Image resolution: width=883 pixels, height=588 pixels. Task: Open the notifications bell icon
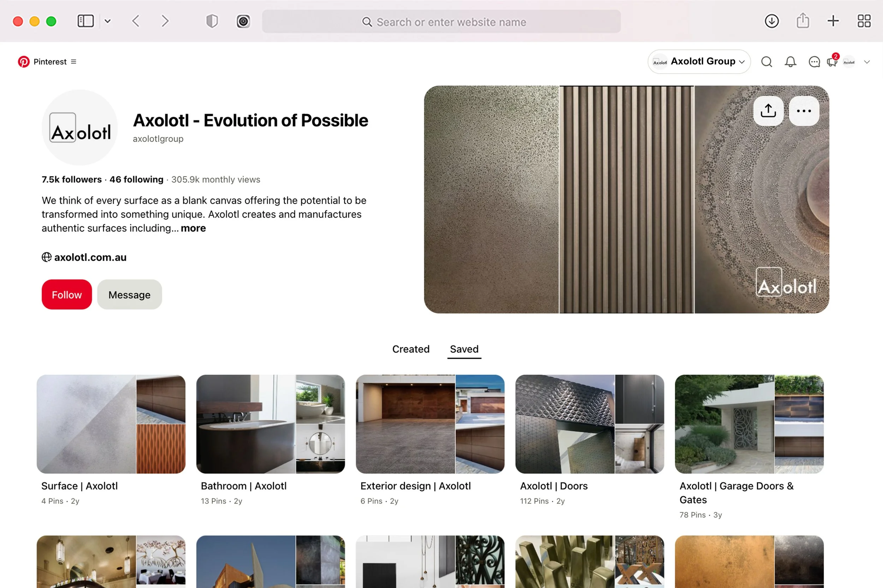pyautogui.click(x=790, y=62)
